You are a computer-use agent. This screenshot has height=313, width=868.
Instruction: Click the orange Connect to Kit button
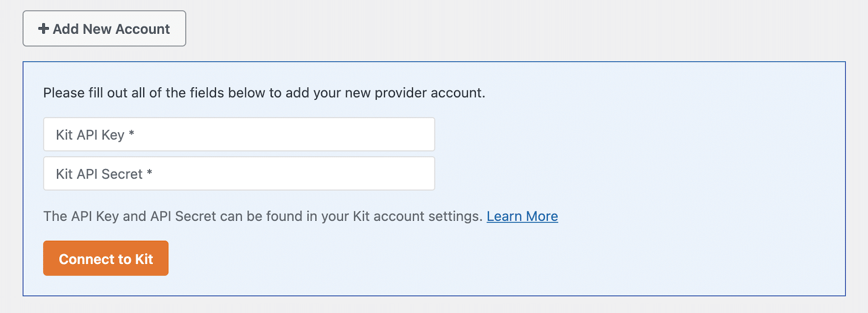coord(106,258)
